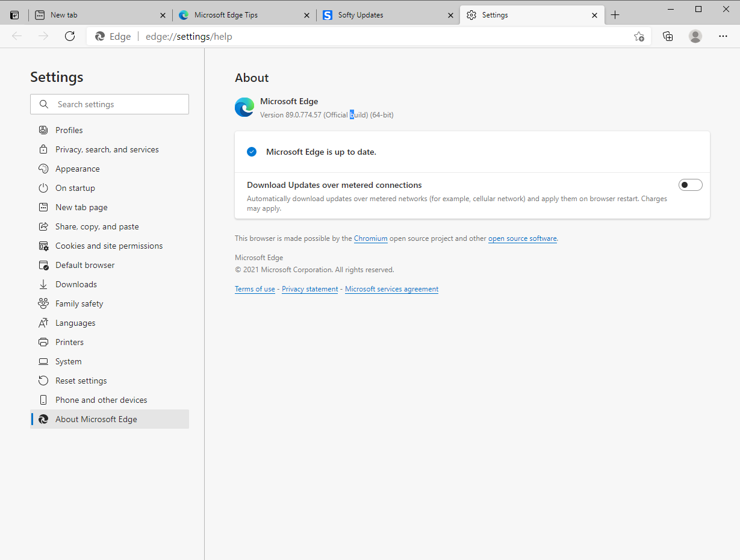Click the System laptop icon
Viewport: 740px width, 560px height.
pos(43,361)
